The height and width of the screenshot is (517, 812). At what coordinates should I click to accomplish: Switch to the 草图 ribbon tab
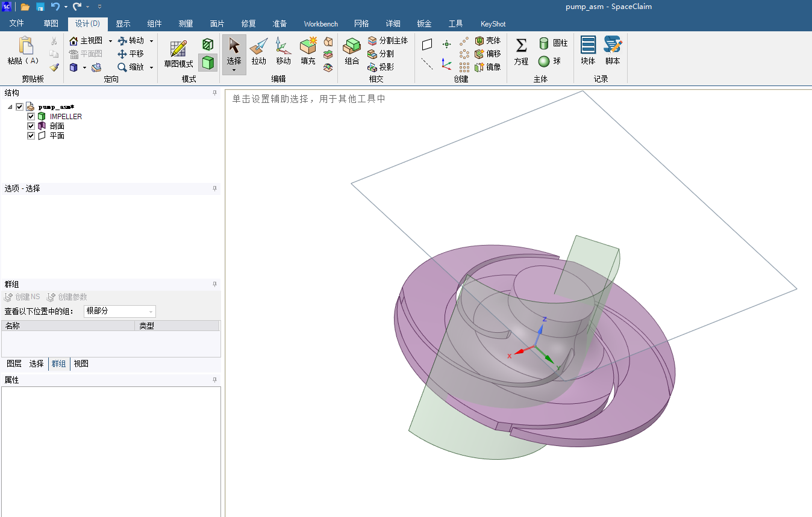[x=51, y=24]
